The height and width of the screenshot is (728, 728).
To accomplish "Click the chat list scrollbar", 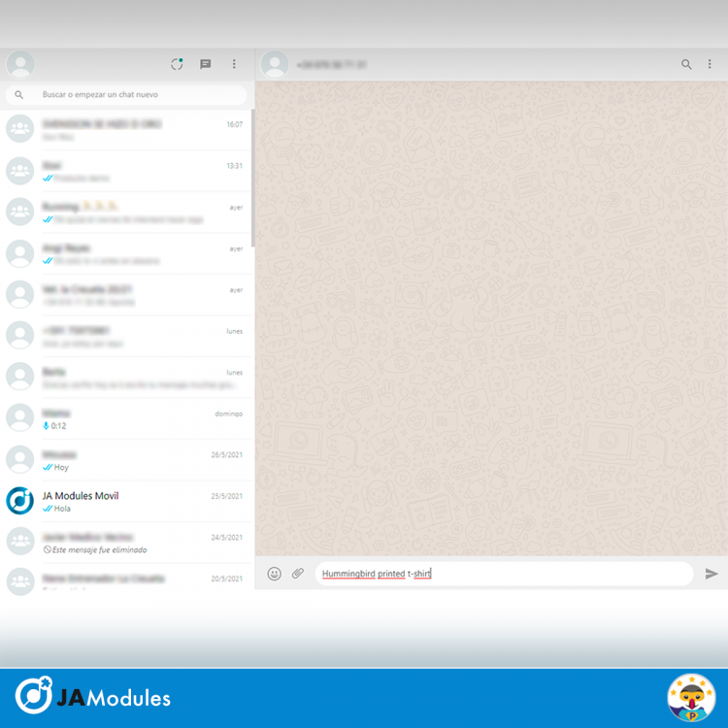I will [253, 179].
